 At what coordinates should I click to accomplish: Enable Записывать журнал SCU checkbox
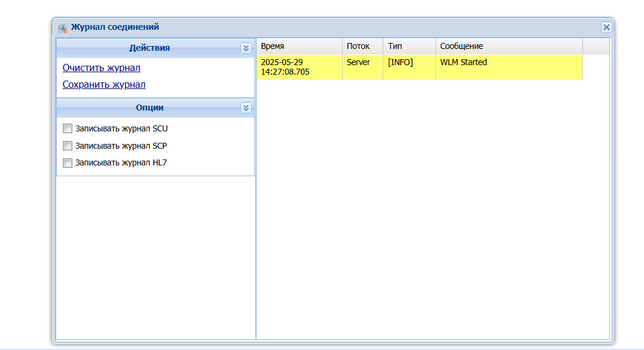[x=68, y=128]
